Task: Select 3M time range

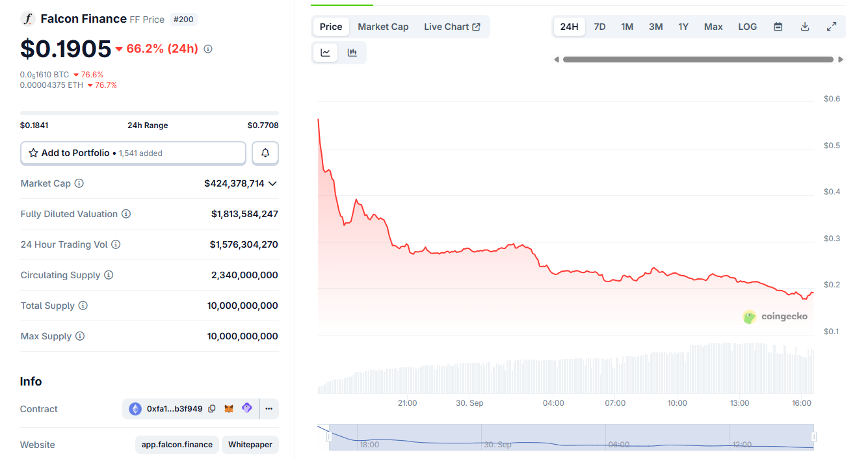Action: point(655,27)
